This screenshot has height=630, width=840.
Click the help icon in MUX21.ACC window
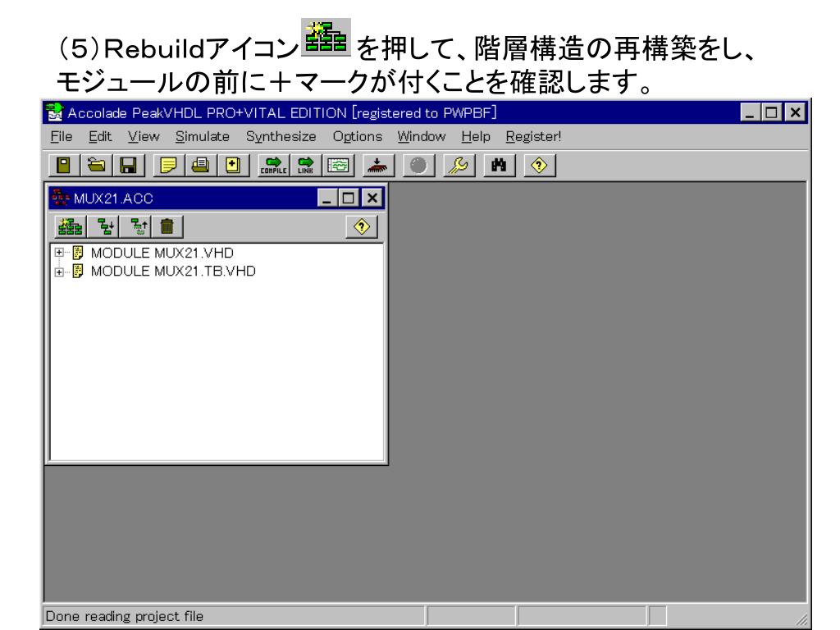[362, 226]
